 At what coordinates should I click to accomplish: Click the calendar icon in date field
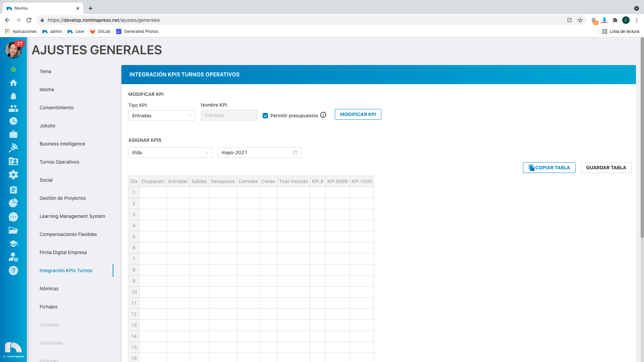click(x=295, y=153)
